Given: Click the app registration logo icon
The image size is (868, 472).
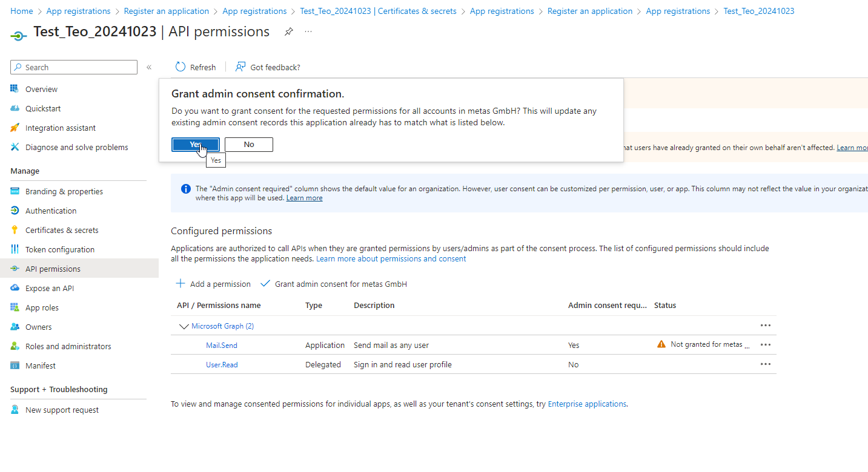Looking at the screenshot, I should pyautogui.click(x=19, y=36).
